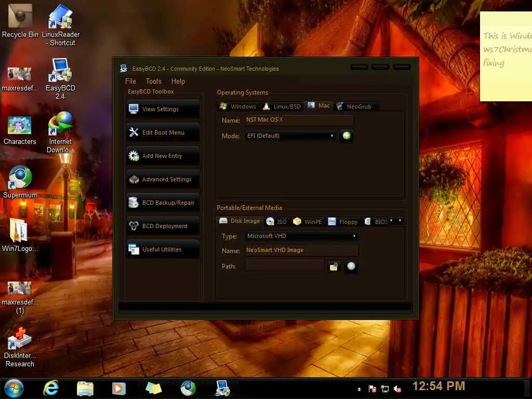Open BCD Deployment section
Viewport: 532px width, 399px height.
(163, 226)
